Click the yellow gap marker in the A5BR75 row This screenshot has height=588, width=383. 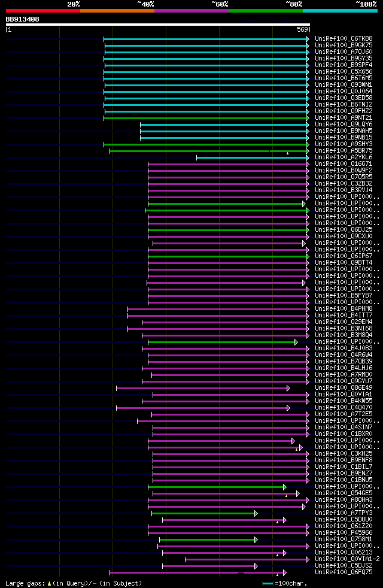287,153
